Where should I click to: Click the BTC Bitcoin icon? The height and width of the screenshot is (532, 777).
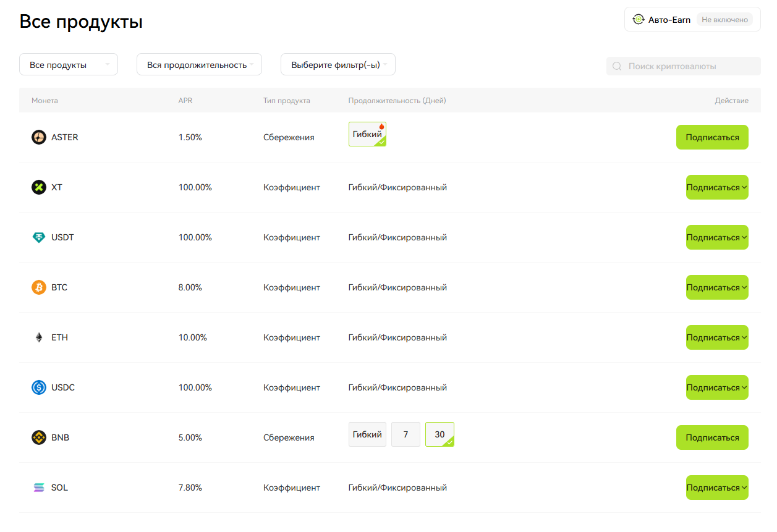pos(39,287)
